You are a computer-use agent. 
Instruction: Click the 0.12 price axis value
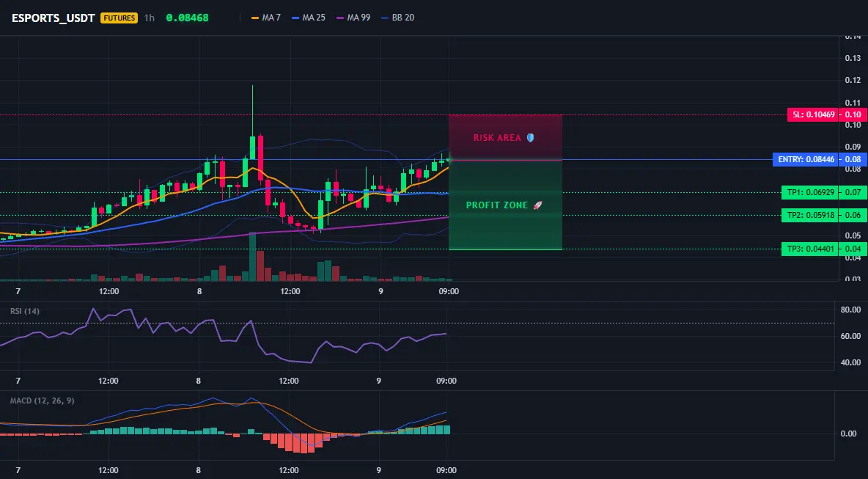[853, 80]
